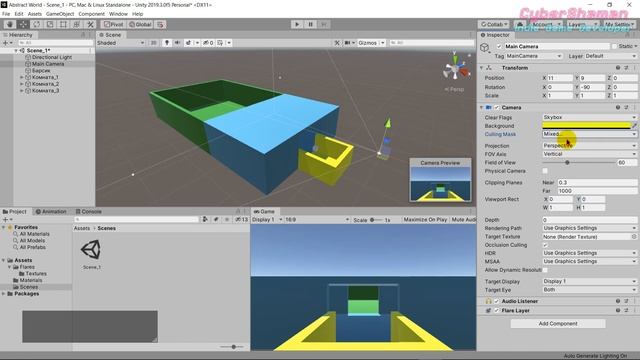Open the GameObject menu

pos(60,14)
